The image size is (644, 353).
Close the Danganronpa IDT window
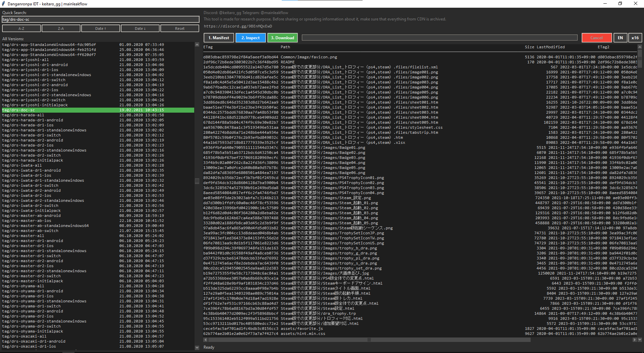pyautogui.click(x=636, y=4)
